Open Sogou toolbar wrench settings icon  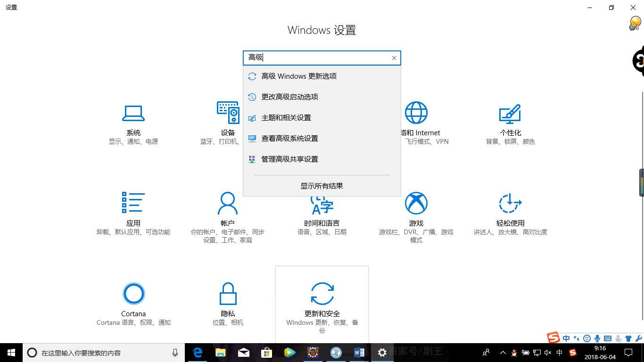click(x=639, y=338)
